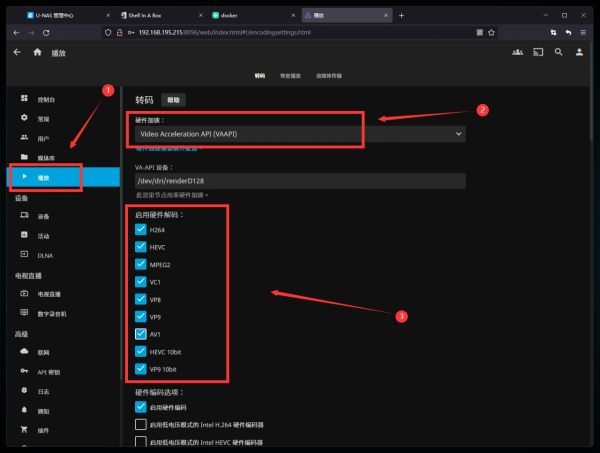
Task: Select the docker browser tab
Action: point(250,15)
